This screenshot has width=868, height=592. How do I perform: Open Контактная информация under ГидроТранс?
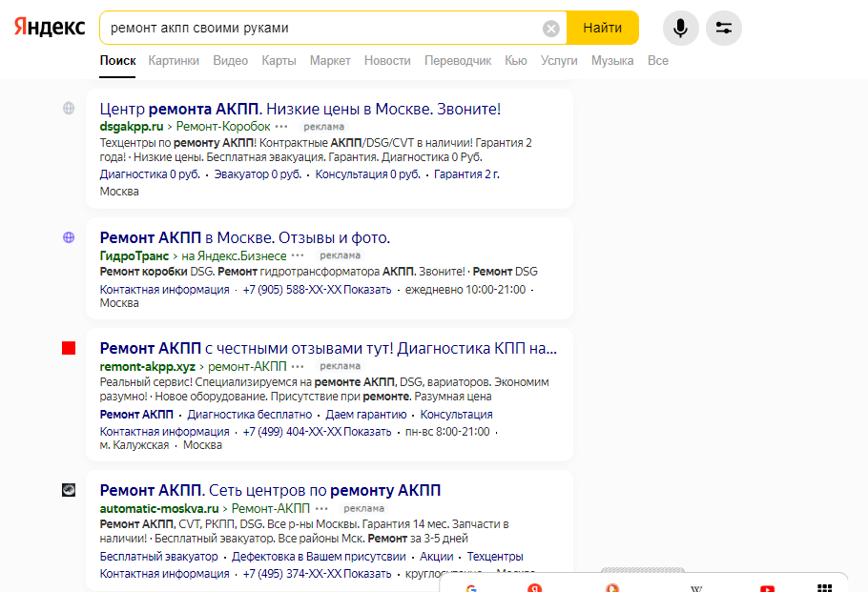164,290
